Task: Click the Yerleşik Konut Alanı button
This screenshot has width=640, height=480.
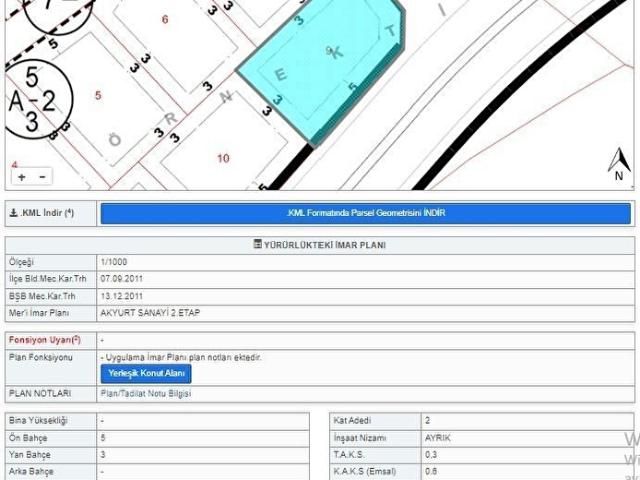Action: point(145,373)
